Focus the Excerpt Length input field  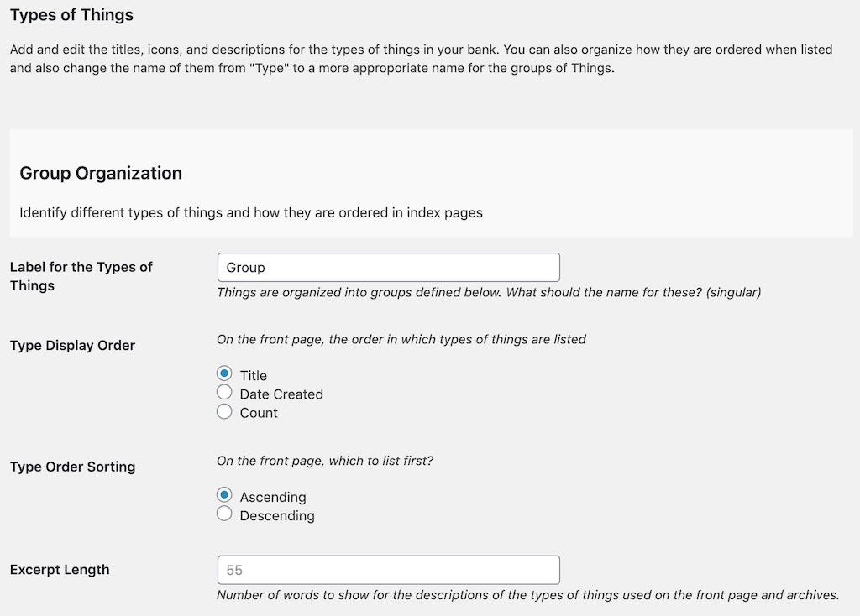(x=388, y=570)
